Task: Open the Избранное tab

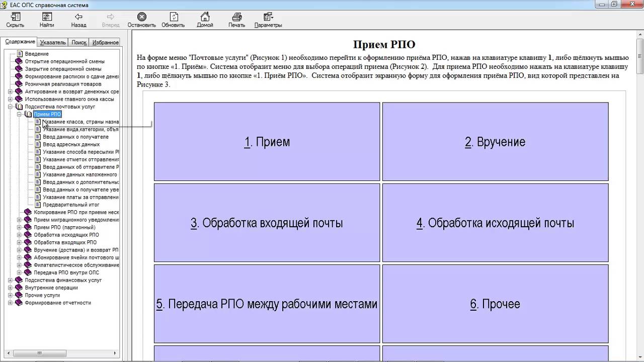Action: point(106,42)
